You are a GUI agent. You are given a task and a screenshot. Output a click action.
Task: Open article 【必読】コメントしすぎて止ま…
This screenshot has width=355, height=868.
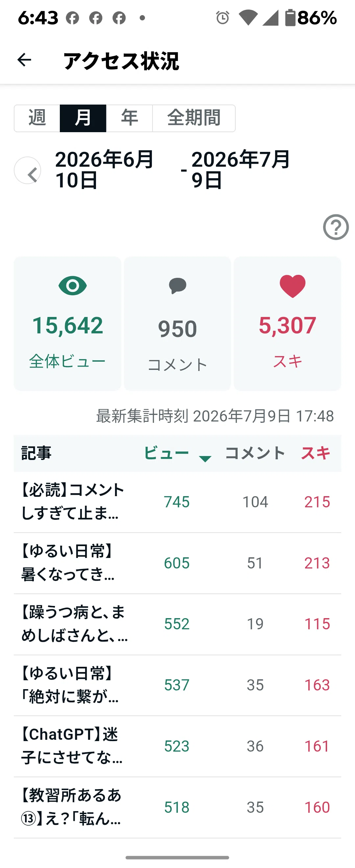click(x=177, y=502)
